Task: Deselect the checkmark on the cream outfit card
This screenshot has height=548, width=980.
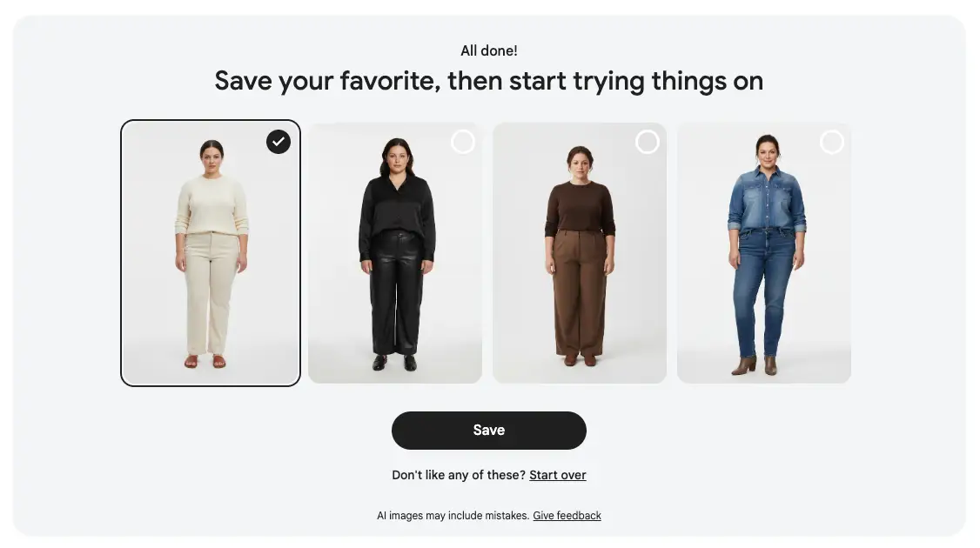Action: tap(279, 142)
